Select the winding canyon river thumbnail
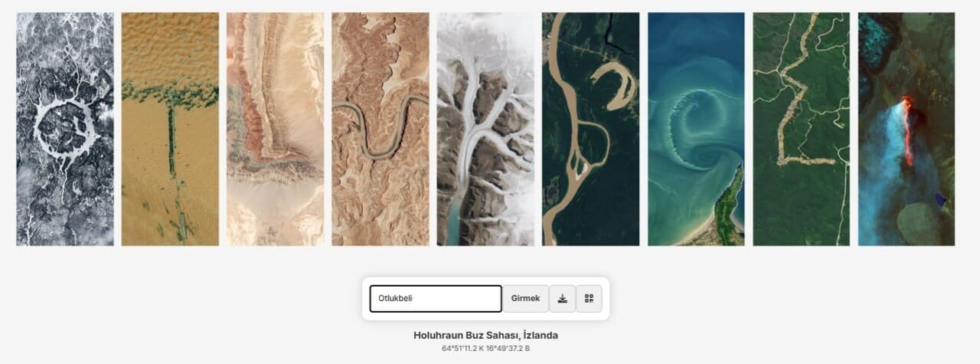This screenshot has height=364, width=980. pos(381,129)
